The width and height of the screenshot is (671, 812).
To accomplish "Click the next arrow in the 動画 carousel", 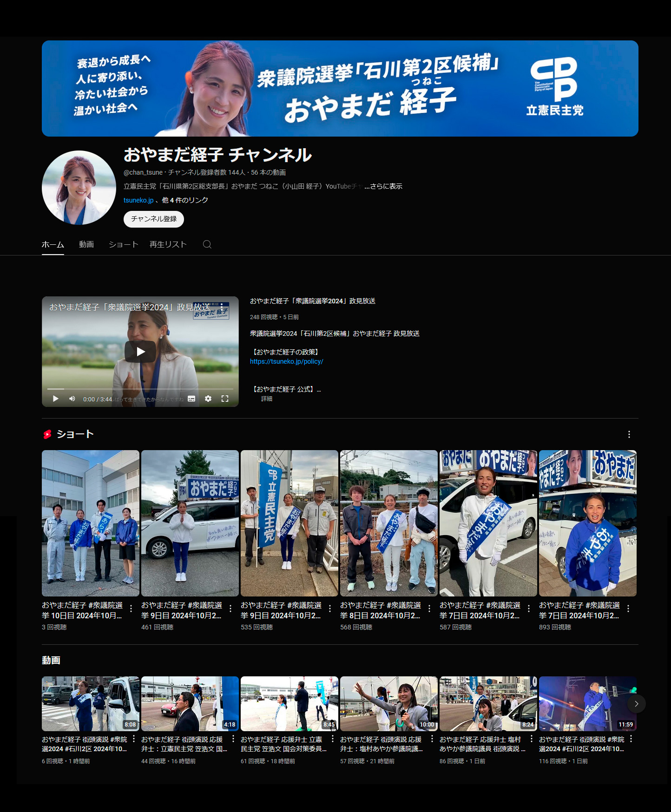I will [637, 704].
